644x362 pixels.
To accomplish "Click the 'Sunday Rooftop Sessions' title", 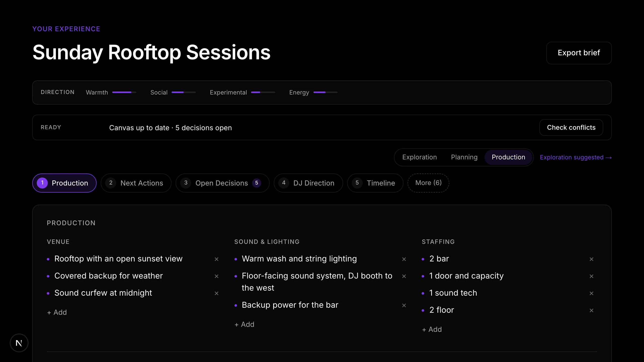I will pos(151,52).
